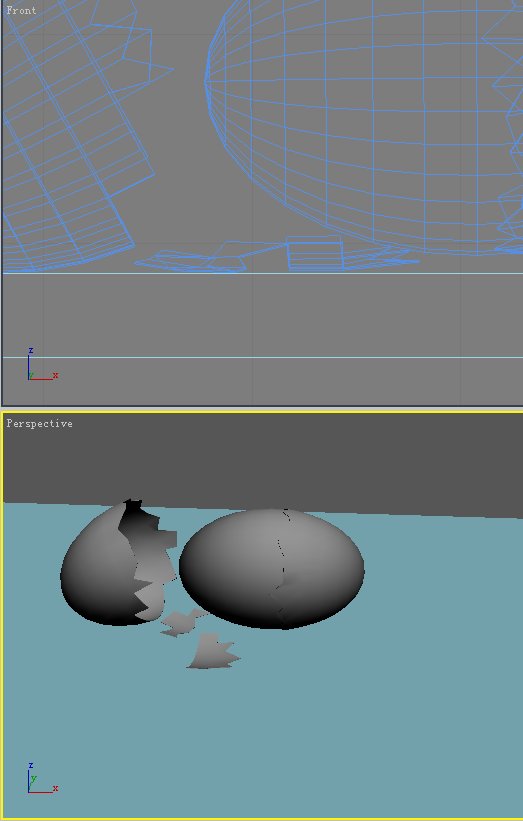This screenshot has width=523, height=821.
Task: Open the Front viewport label menu
Action: pos(21,10)
